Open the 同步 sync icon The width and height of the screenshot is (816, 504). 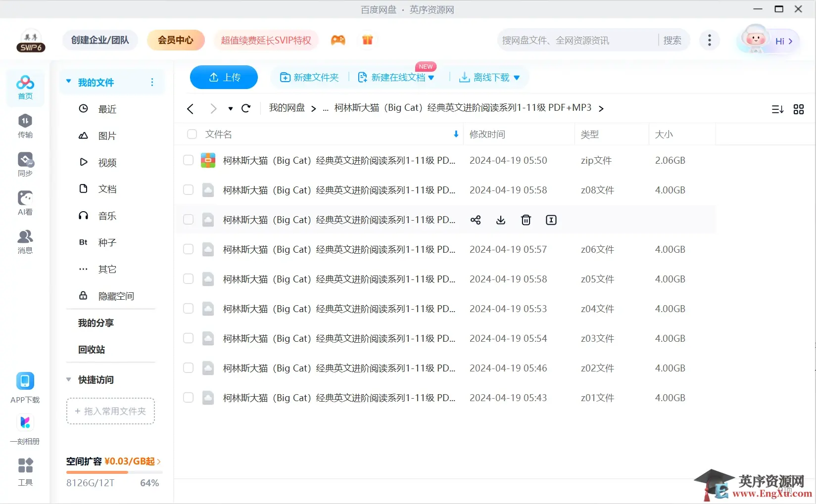25,165
